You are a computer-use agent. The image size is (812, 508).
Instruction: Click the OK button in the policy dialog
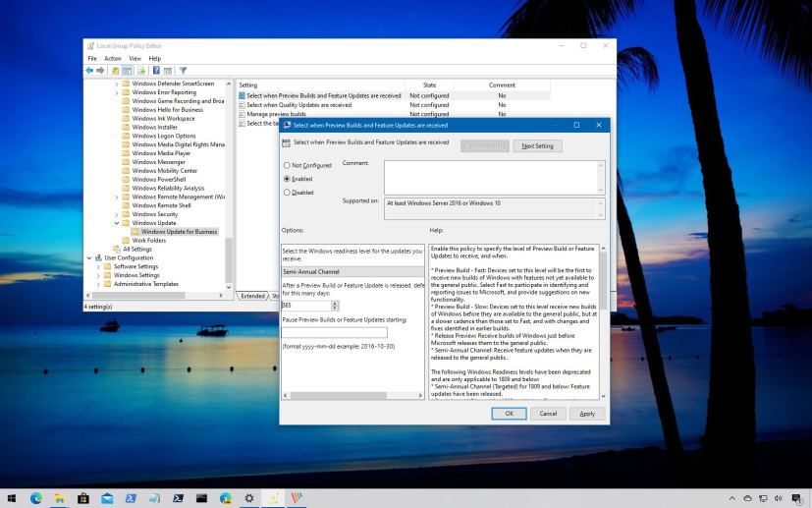pos(509,414)
